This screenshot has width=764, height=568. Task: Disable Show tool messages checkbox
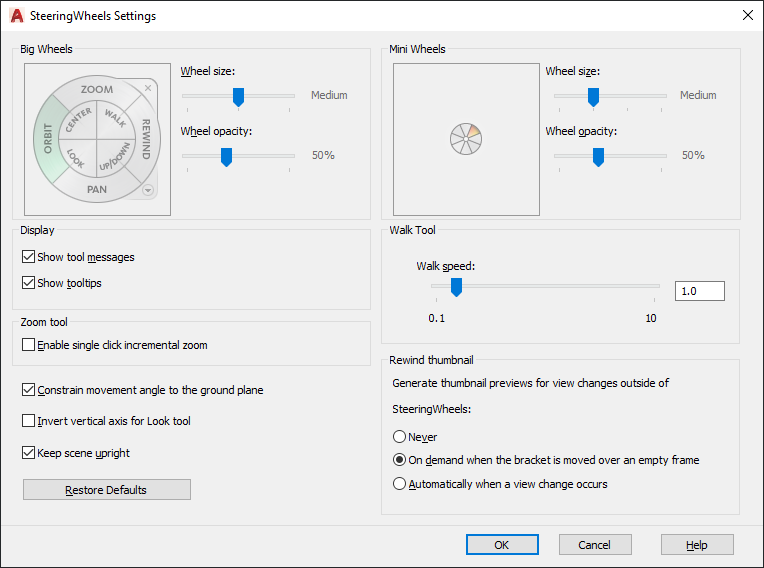point(28,257)
